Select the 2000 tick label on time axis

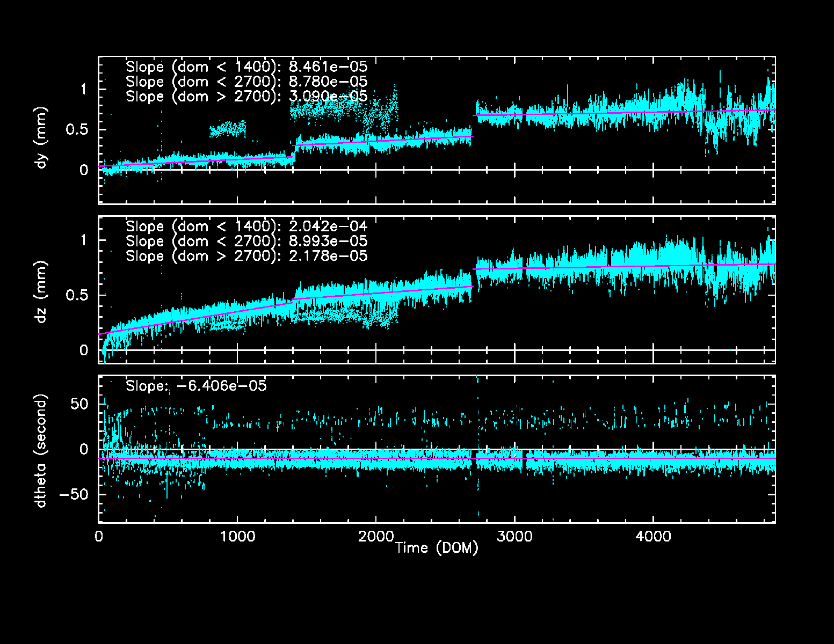(x=375, y=537)
